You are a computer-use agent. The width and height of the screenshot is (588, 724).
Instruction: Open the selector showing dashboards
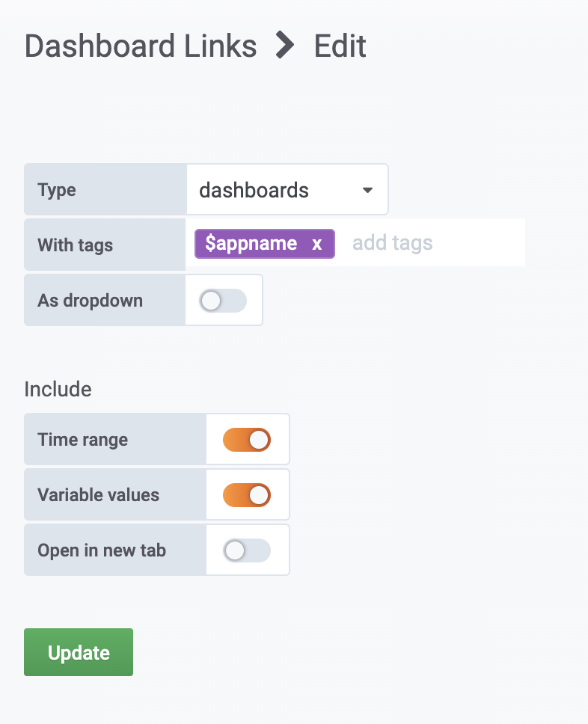tap(287, 189)
